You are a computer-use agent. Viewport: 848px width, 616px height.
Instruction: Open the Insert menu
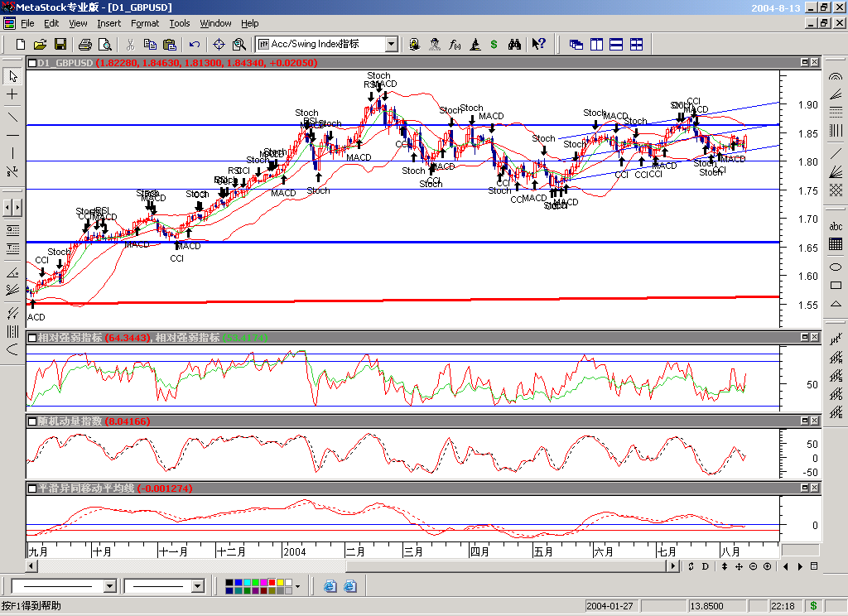click(108, 23)
